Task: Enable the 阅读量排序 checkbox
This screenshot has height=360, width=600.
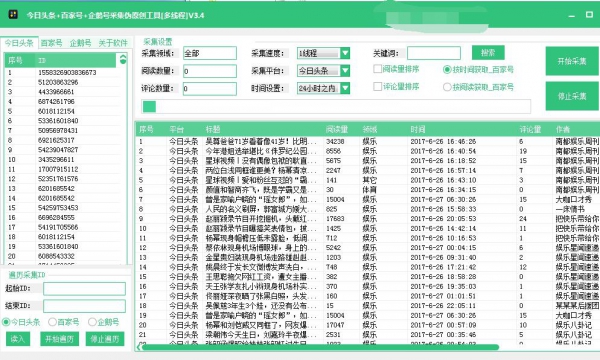Action: [x=377, y=69]
